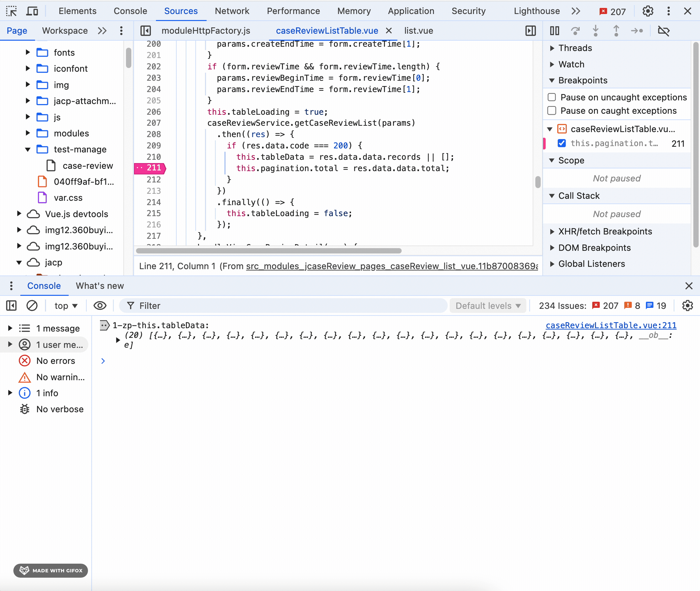Open the Default levels dropdown
700x591 pixels.
[x=488, y=306]
